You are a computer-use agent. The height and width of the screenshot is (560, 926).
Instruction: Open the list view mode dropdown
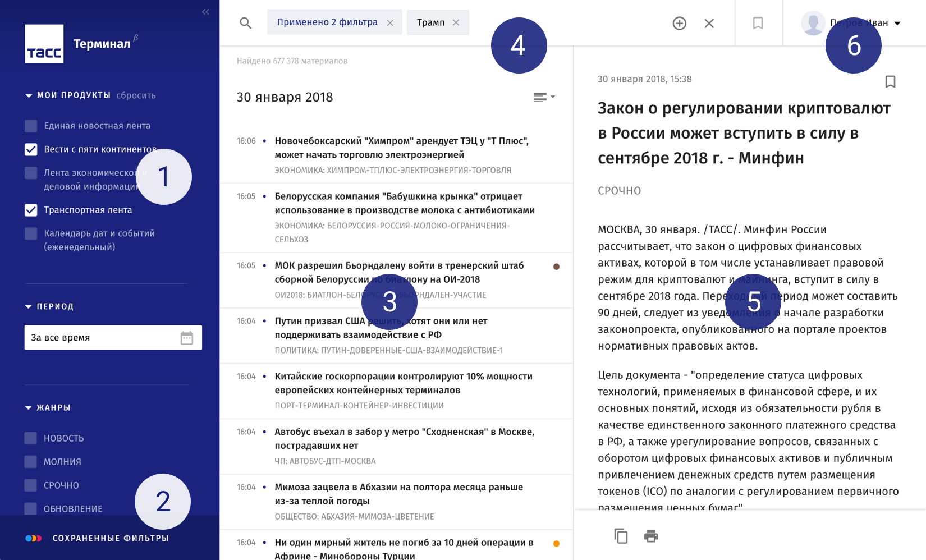coord(544,97)
